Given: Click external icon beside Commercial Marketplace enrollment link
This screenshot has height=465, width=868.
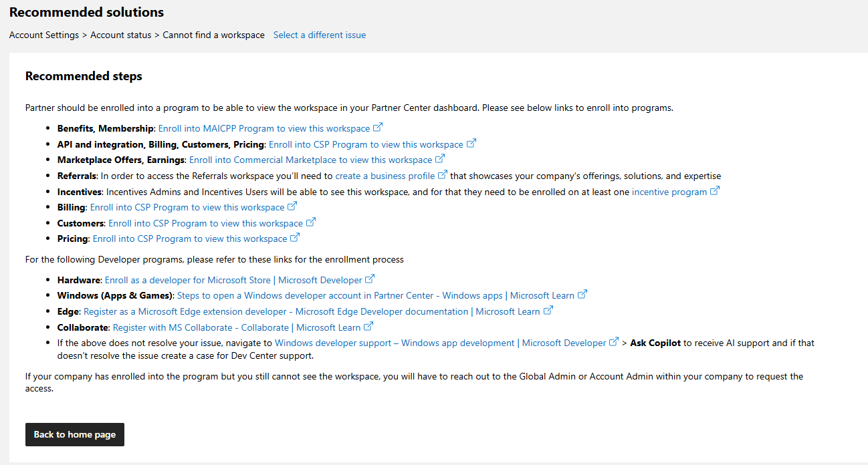Looking at the screenshot, I should [440, 159].
